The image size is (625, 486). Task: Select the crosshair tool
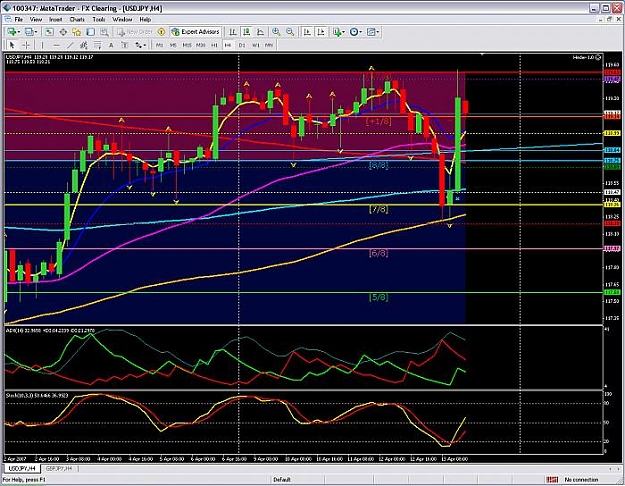(x=26, y=45)
